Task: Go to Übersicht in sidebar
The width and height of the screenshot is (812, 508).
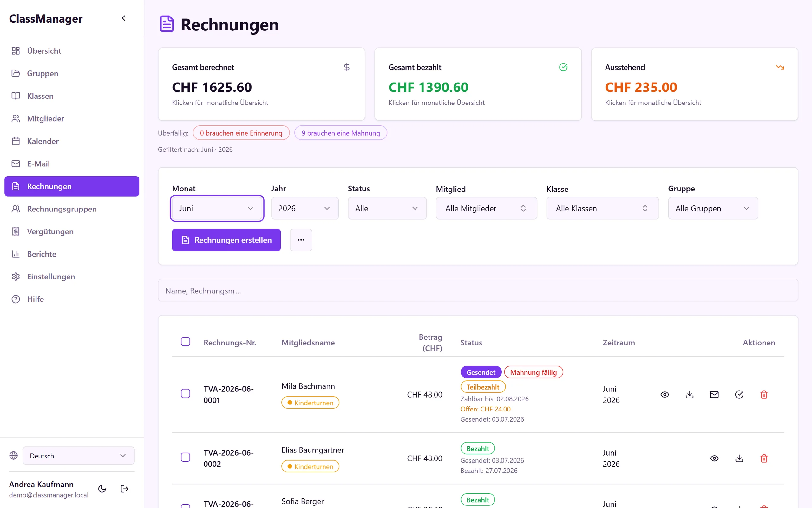Action: point(72,51)
